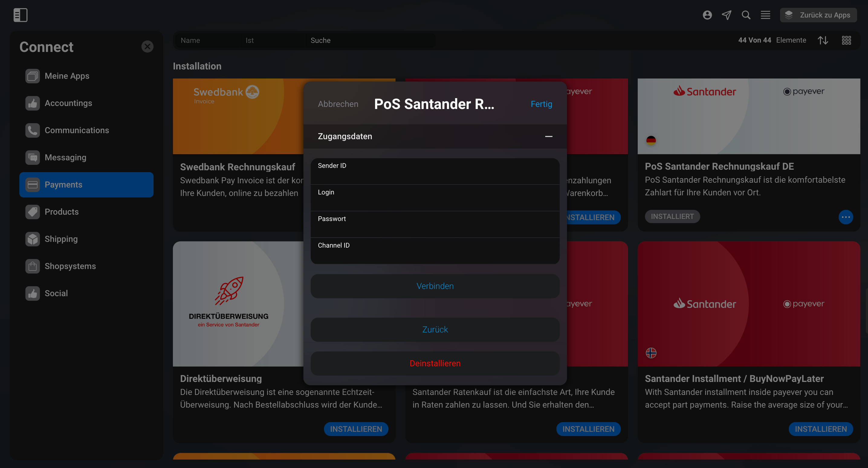
Task: Click the Norwegian flag icon
Action: (651, 353)
